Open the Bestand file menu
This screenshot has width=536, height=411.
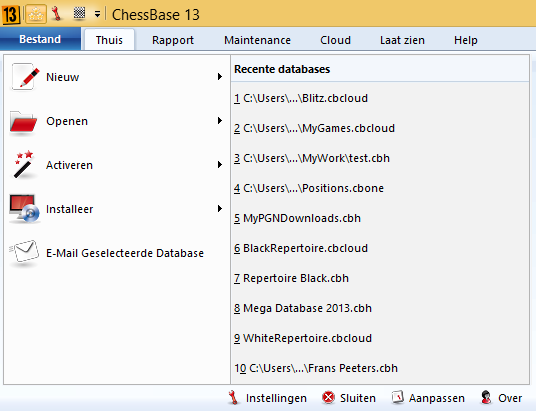click(40, 39)
